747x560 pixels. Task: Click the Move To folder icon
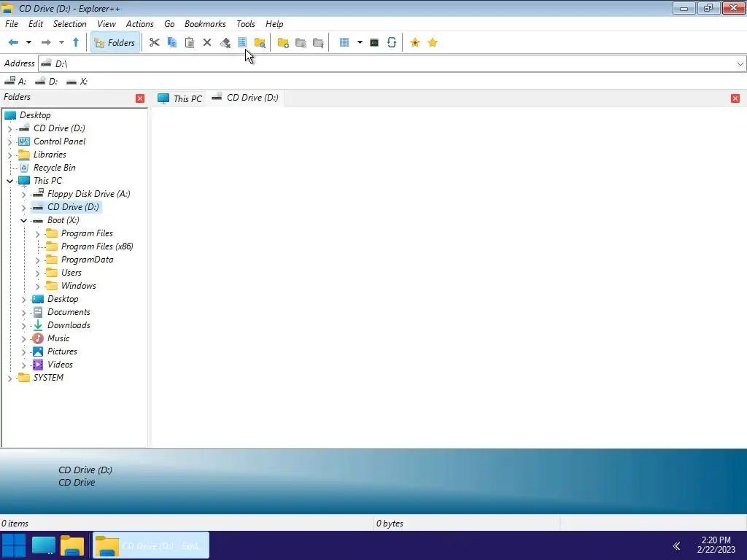(318, 43)
